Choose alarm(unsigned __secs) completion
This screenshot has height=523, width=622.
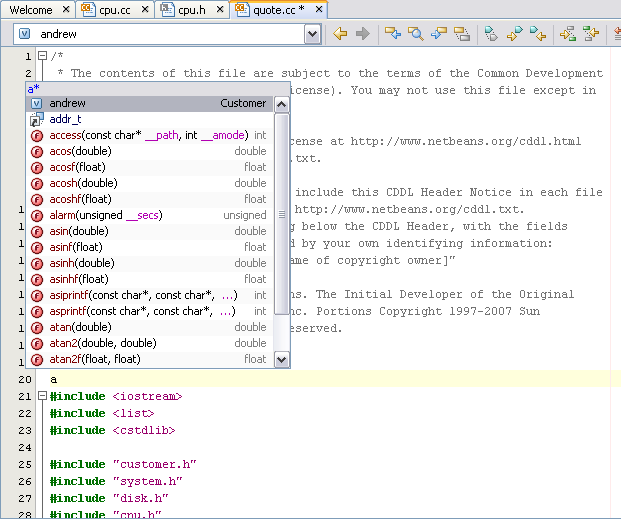pyautogui.click(x=150, y=215)
